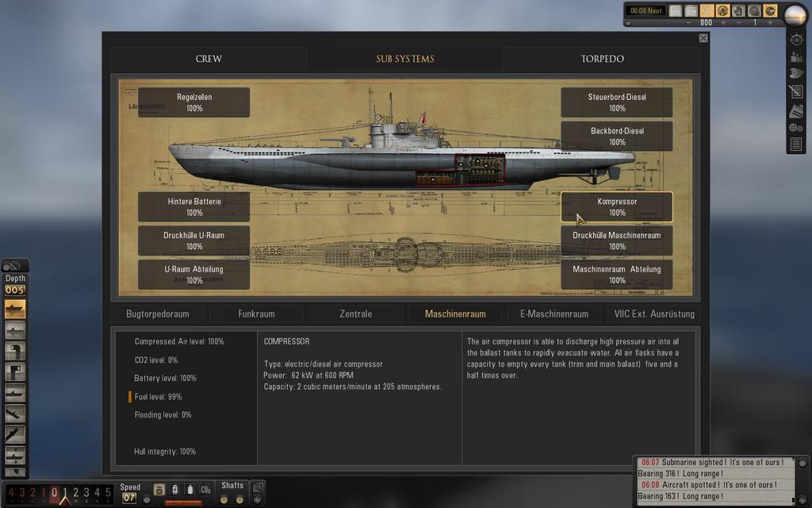This screenshot has height=508, width=812.
Task: Order a dive with the bow-down submarine icon
Action: click(15, 414)
